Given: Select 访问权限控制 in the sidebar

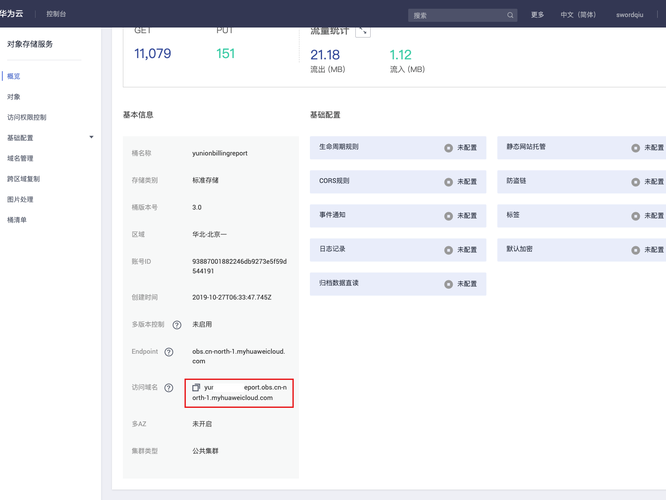Looking at the screenshot, I should pos(27,117).
